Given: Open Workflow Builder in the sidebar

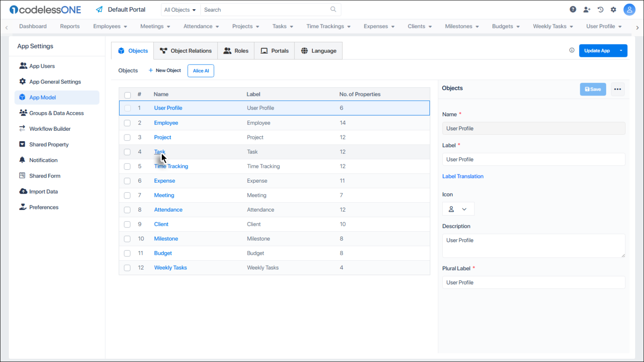Looking at the screenshot, I should pos(49,129).
